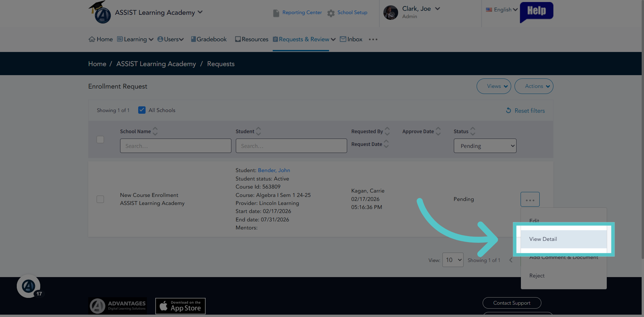Uncheck the All Schools checkbox

coord(142,110)
